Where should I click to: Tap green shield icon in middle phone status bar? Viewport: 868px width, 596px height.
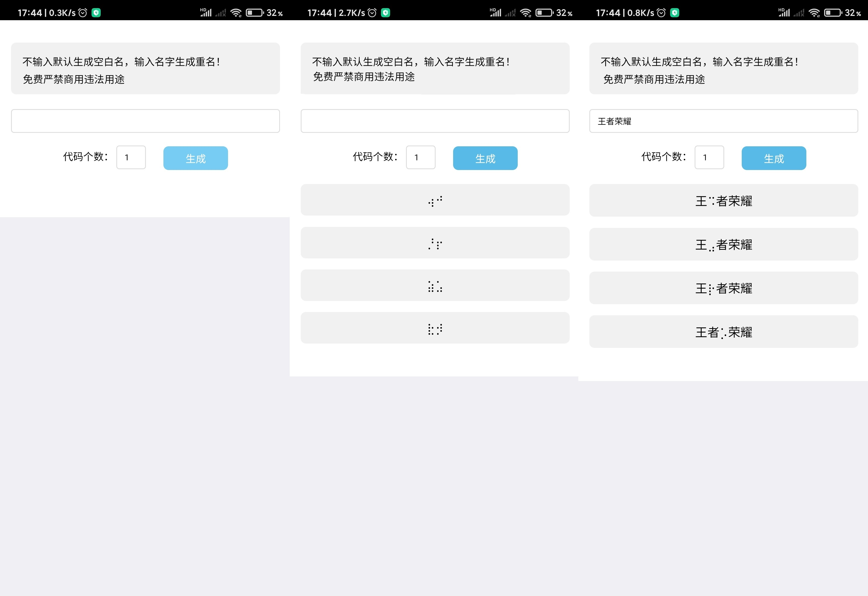[x=386, y=13]
